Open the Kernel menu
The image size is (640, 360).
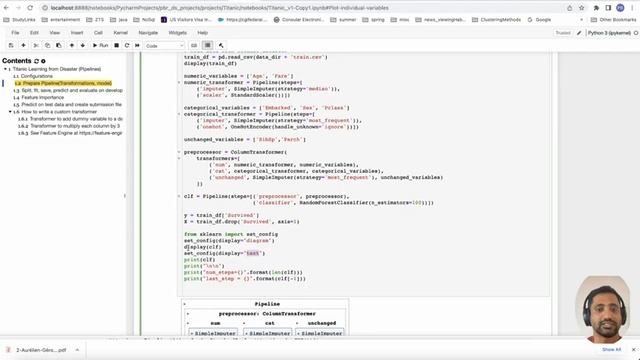coord(120,33)
